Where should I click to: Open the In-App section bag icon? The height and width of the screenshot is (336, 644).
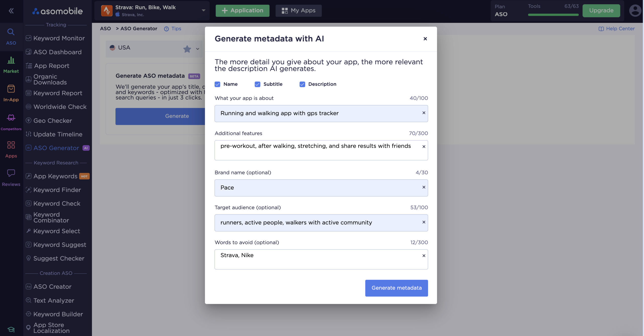[11, 89]
